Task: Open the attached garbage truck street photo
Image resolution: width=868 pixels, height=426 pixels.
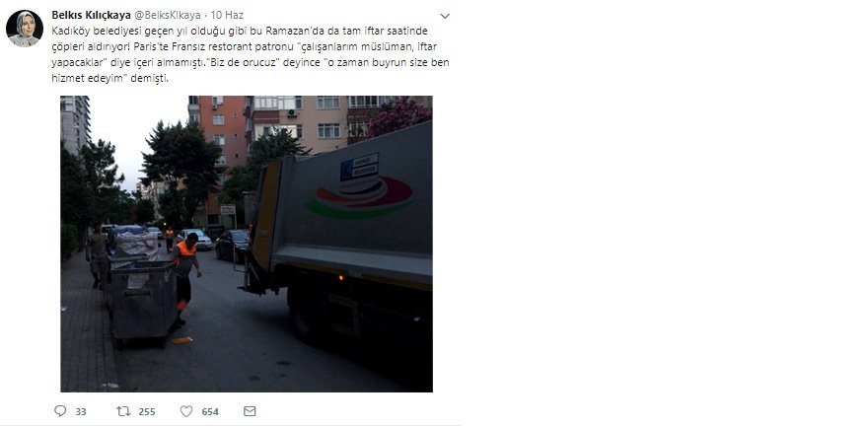Action: (x=247, y=244)
